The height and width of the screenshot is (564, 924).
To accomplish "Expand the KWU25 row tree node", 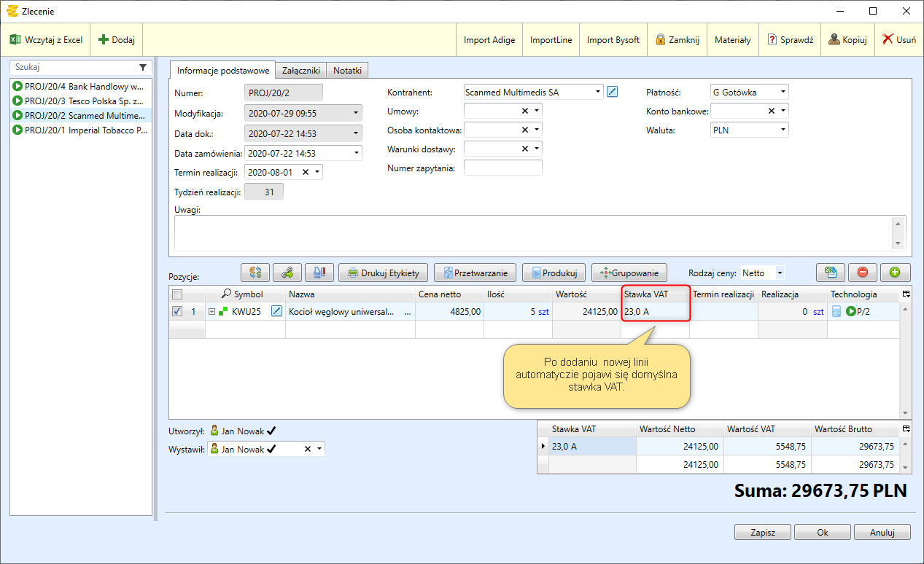I will [212, 312].
